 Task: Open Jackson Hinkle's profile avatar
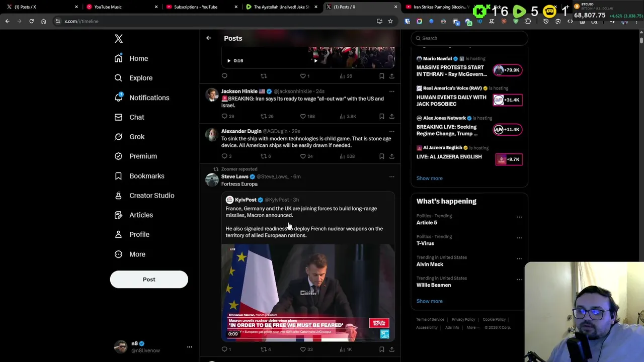[x=212, y=94]
